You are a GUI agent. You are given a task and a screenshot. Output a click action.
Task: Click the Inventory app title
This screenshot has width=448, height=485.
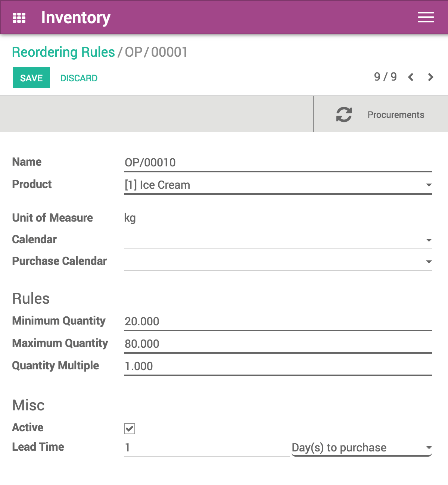point(75,17)
